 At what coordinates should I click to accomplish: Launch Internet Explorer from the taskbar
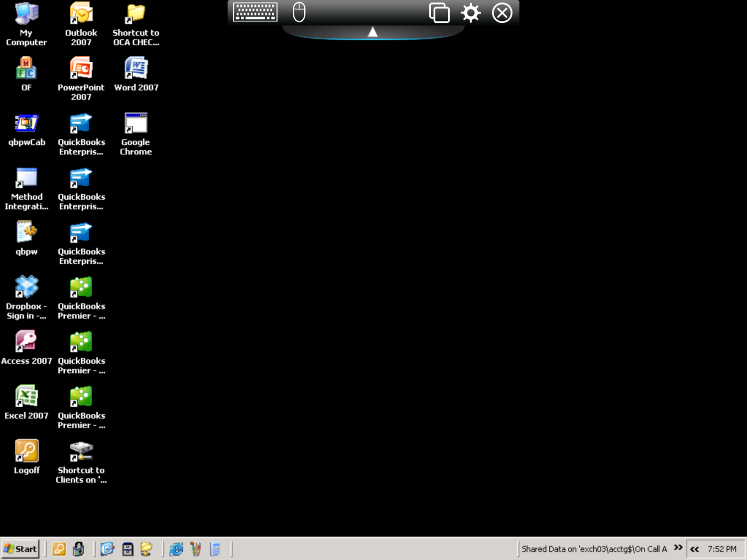176,549
